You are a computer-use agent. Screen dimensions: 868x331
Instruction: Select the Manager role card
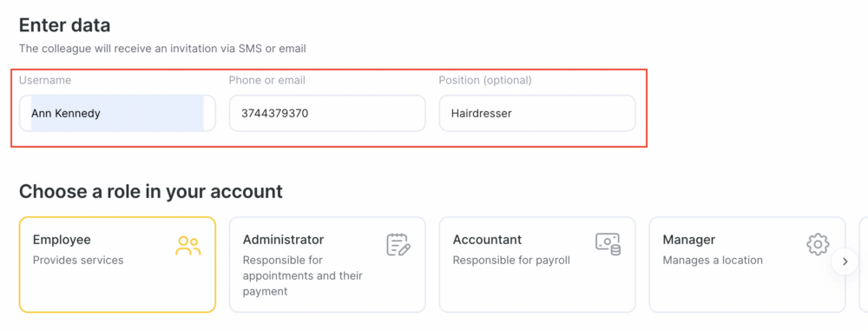click(746, 264)
